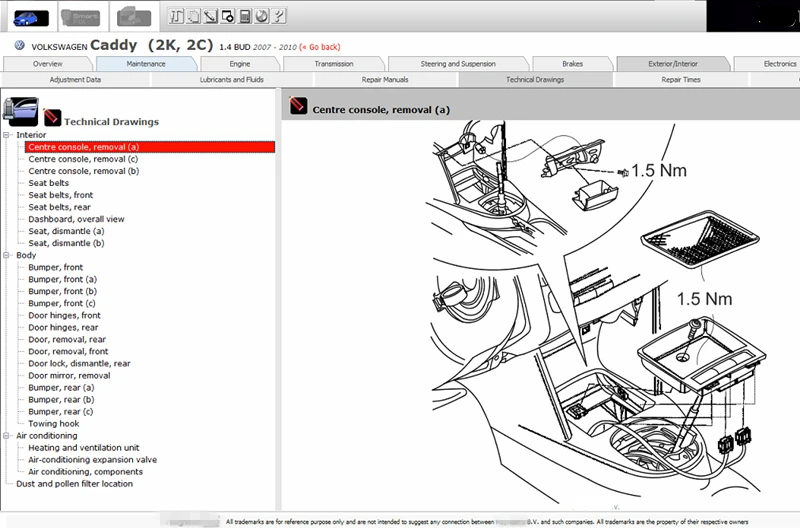Open Dashboard, overall view
The height and width of the screenshot is (528, 800).
pos(77,219)
